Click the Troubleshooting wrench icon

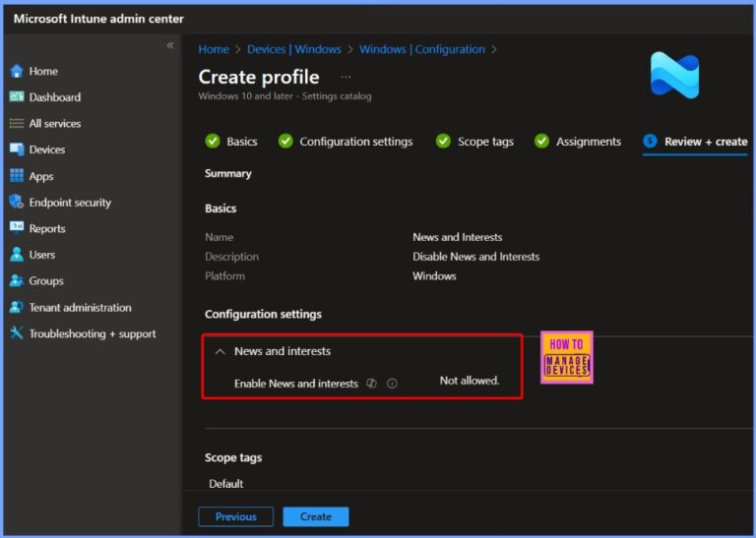(x=17, y=332)
